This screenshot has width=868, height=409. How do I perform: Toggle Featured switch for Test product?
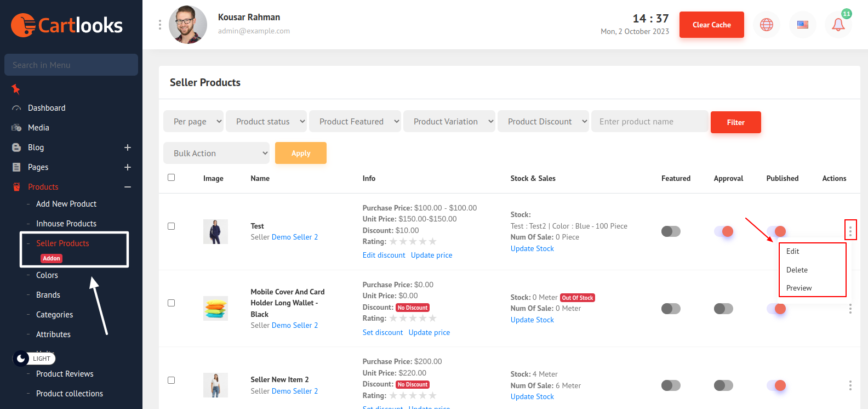[670, 231]
